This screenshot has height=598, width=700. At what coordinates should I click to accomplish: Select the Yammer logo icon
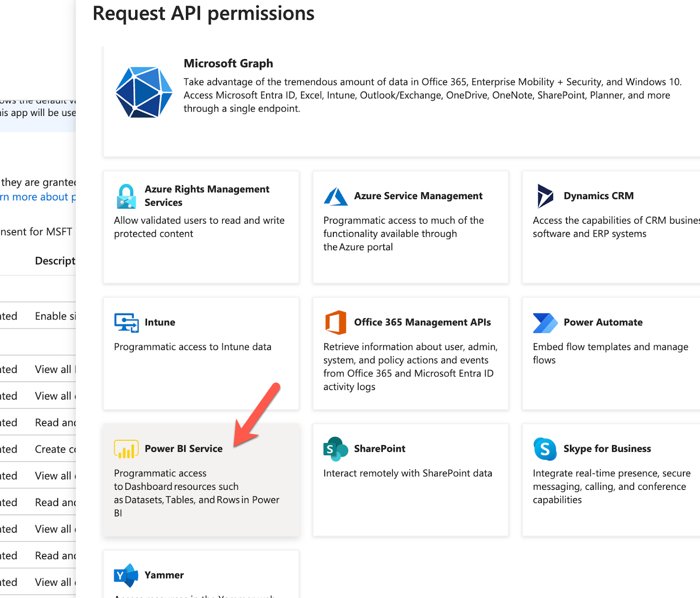tap(126, 575)
